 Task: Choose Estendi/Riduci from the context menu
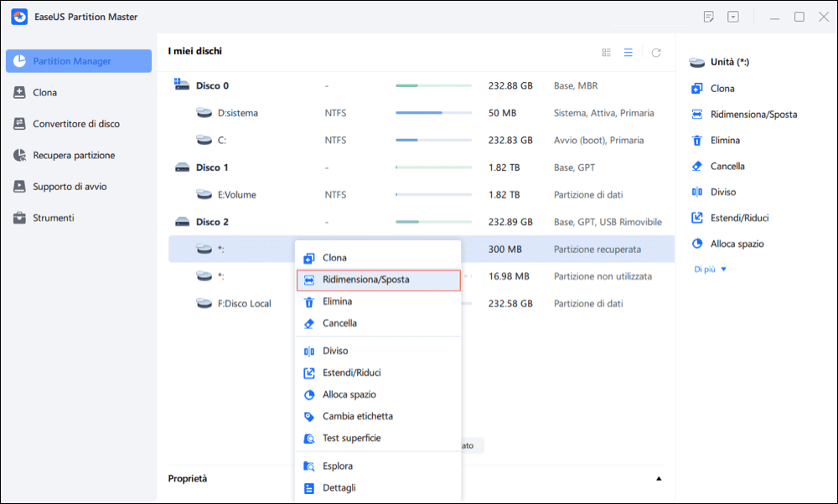pos(378,373)
